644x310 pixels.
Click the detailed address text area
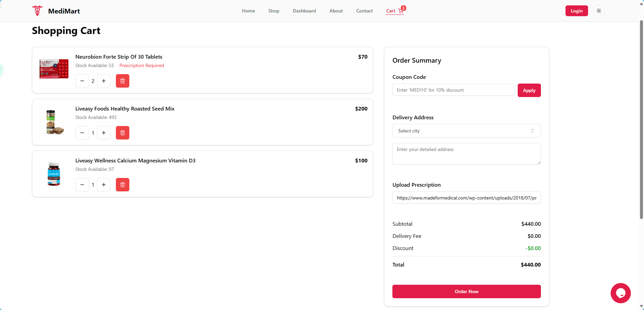click(x=466, y=154)
